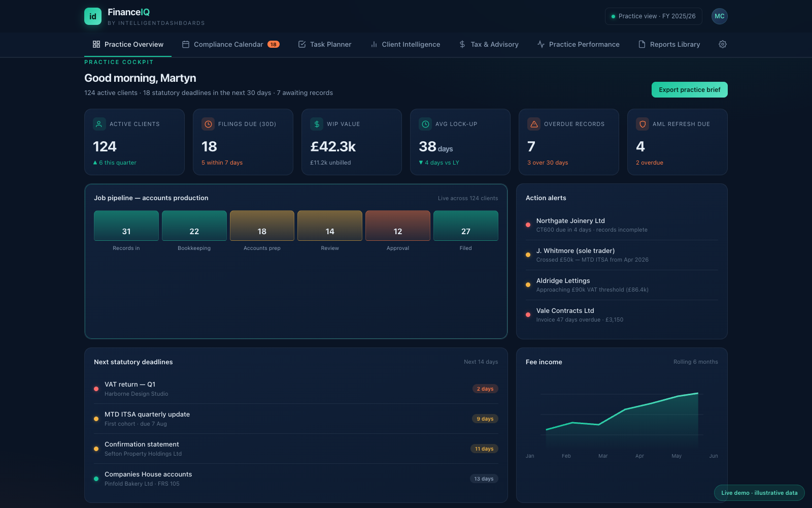812x508 pixels.
Task: Open the Practice view FY 2025/26 selector
Action: pos(654,16)
